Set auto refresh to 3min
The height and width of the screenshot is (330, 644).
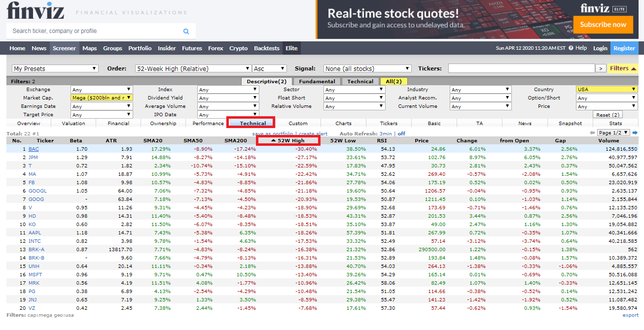[386, 133]
